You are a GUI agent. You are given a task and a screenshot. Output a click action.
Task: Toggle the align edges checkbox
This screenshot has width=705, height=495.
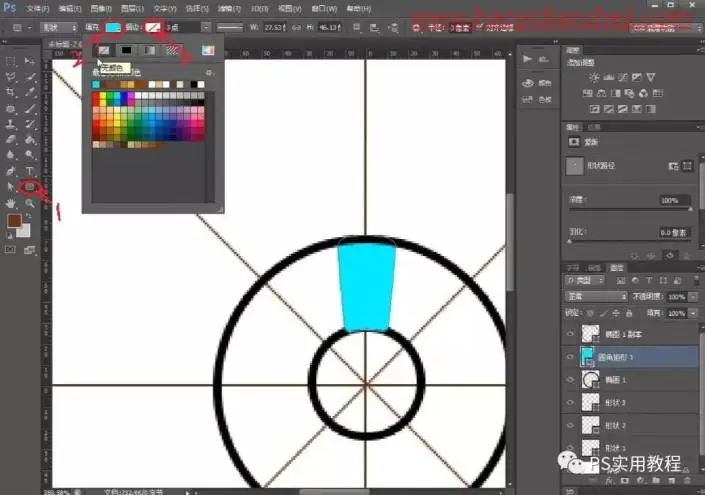tap(479, 28)
